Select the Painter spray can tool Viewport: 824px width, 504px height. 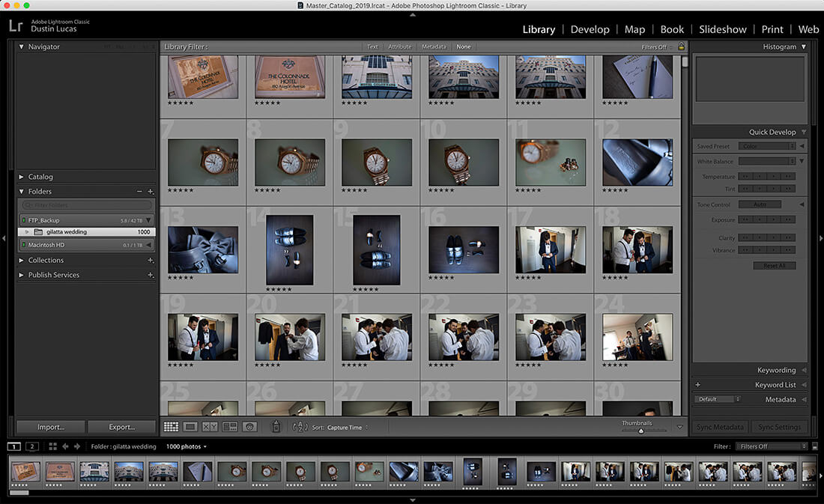tap(276, 427)
